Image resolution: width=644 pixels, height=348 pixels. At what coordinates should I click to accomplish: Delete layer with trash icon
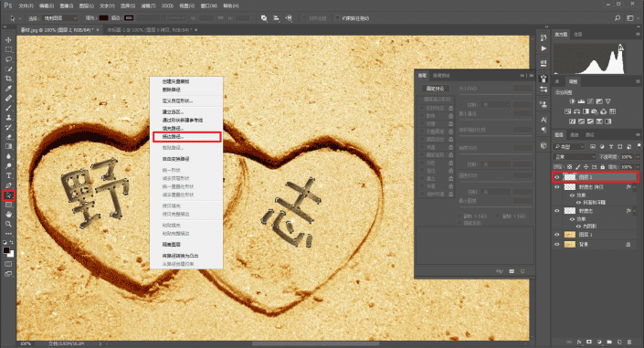(629, 342)
